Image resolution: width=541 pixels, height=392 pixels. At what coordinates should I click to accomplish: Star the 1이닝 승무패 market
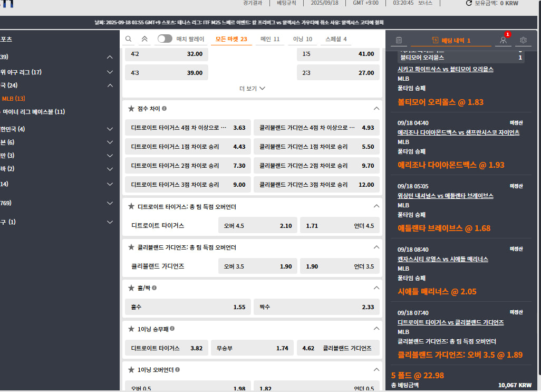point(131,329)
